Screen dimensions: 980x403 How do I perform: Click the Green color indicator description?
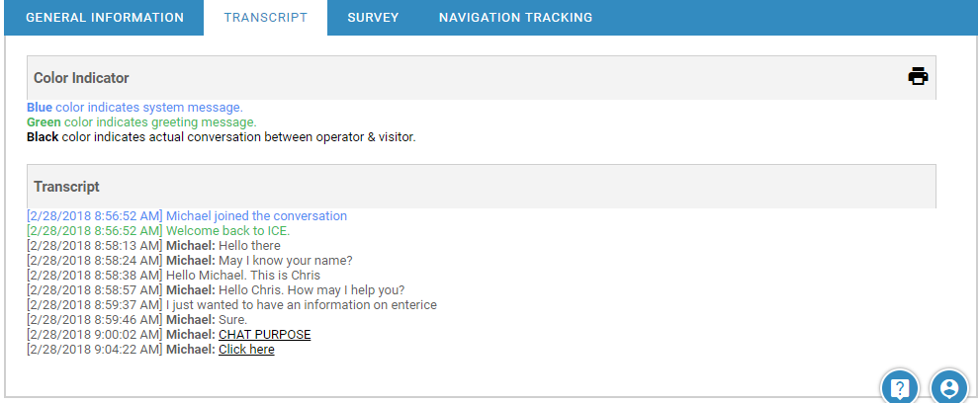pos(141,122)
